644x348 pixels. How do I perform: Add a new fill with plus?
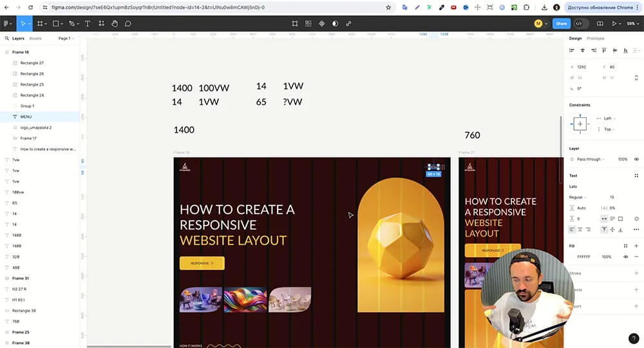[636, 246]
